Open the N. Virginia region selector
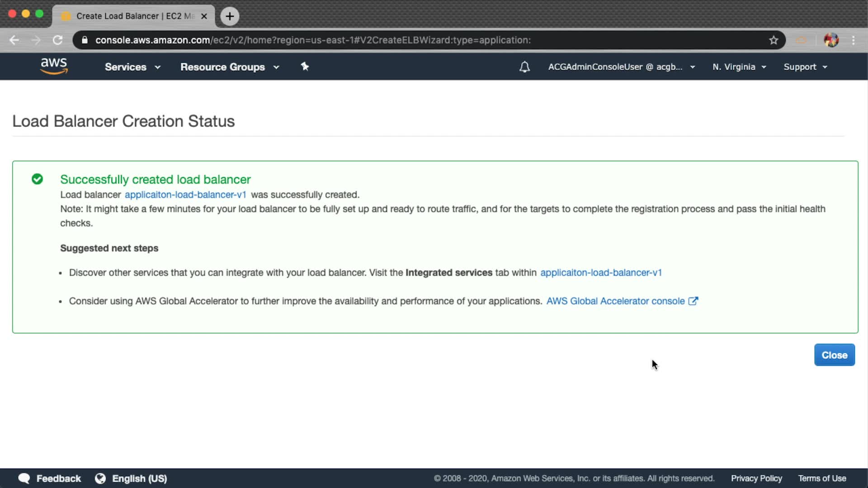 point(739,67)
